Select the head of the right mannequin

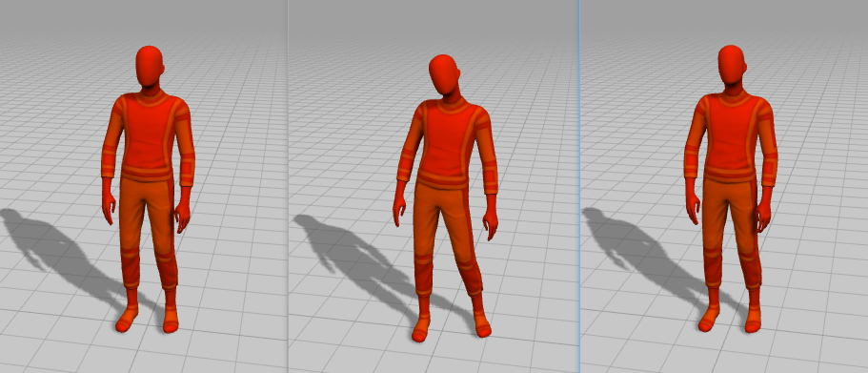(x=732, y=65)
